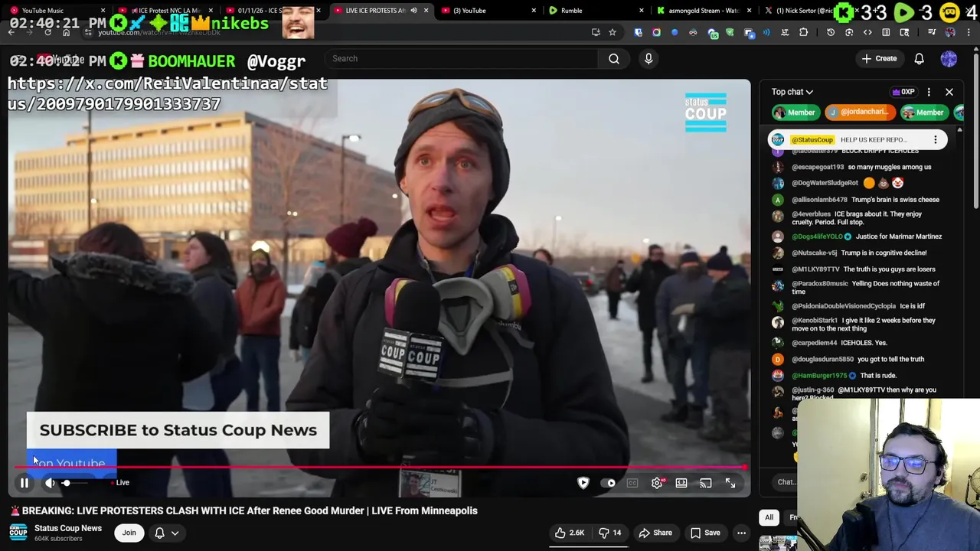The width and height of the screenshot is (980, 551).
Task: Mute audio on LIVE ICE PROTESTS tab
Action: tap(413, 11)
